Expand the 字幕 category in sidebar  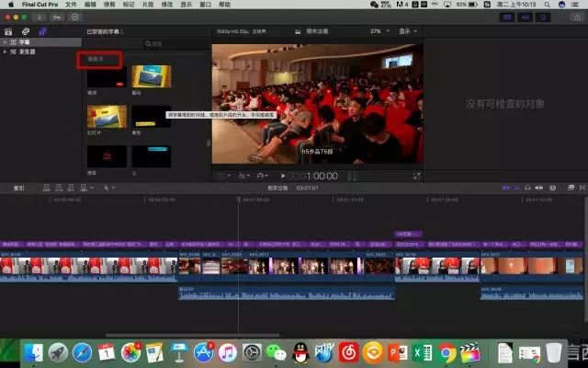pos(5,42)
